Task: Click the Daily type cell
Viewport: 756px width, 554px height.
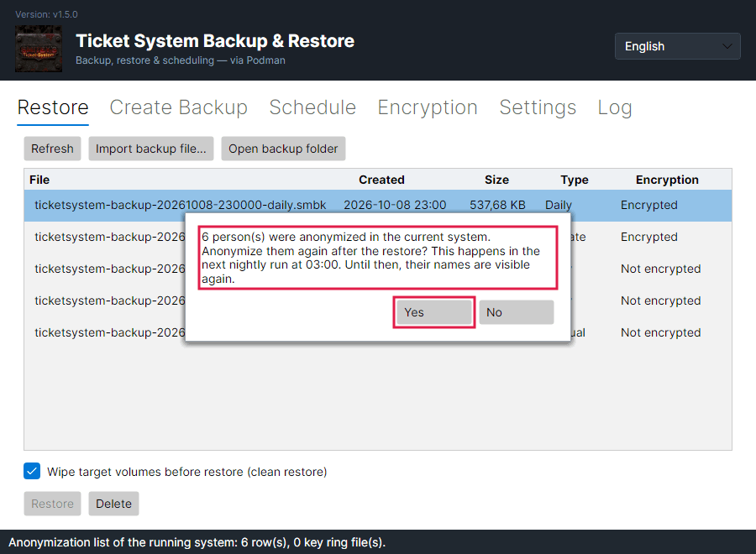Action: tap(559, 205)
